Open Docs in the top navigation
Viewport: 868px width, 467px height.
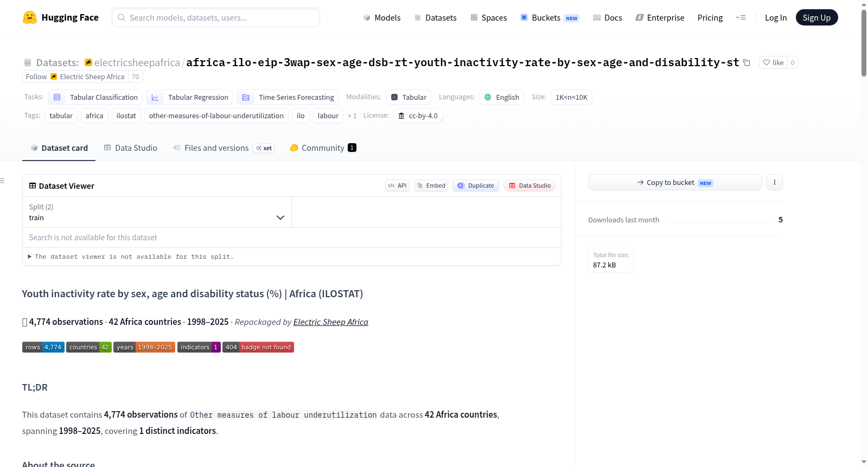point(607,17)
